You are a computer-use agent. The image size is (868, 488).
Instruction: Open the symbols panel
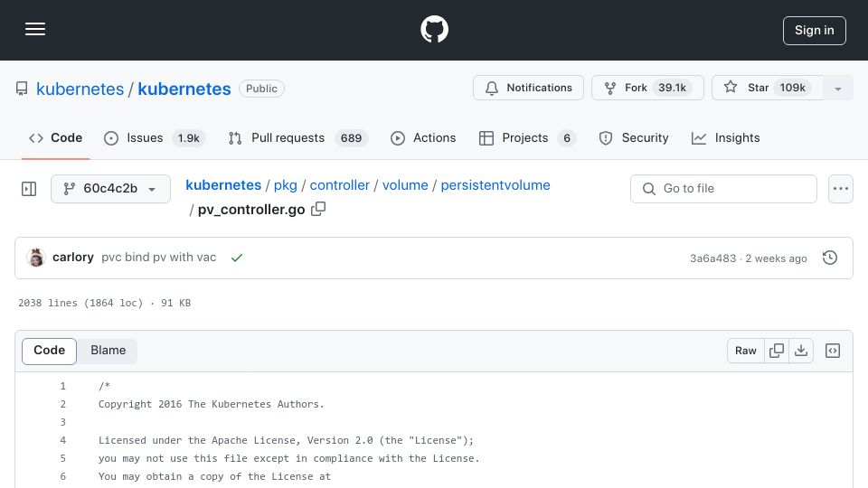click(833, 351)
